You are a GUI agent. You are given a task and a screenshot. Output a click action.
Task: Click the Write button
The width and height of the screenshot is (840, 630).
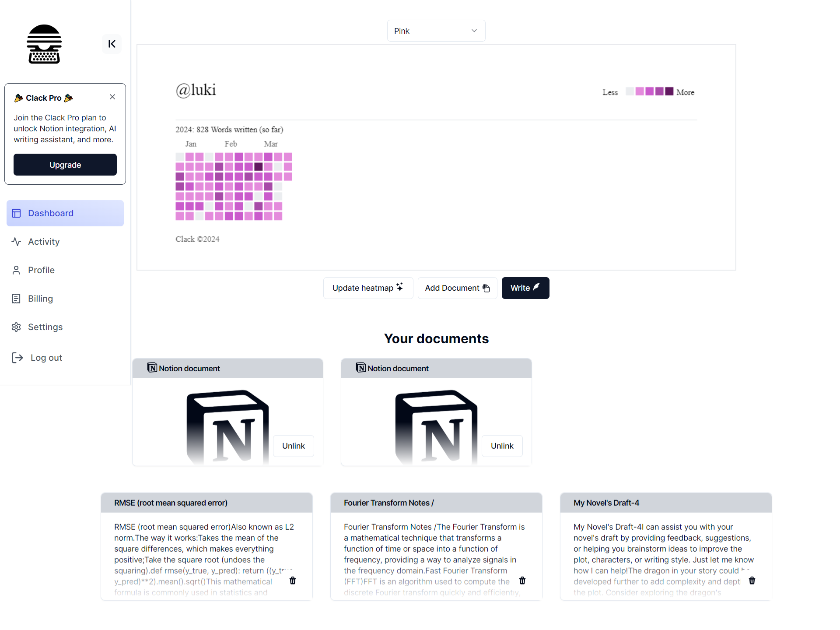coord(525,288)
